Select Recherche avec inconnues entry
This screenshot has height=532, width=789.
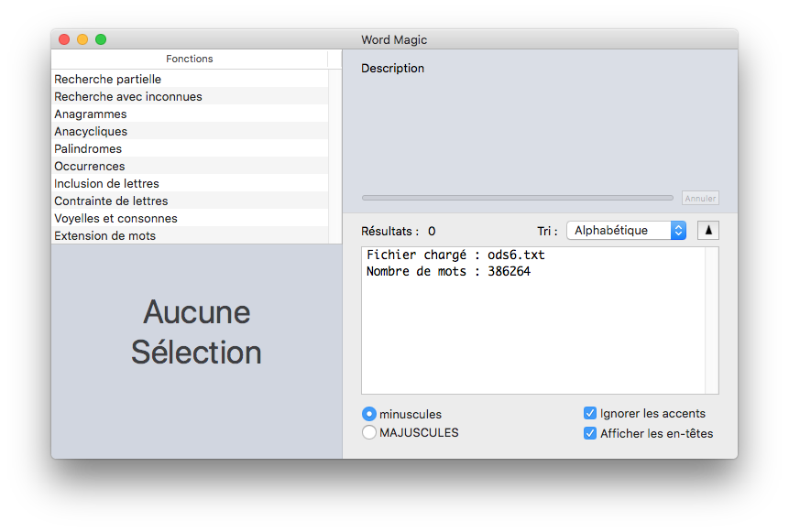pyautogui.click(x=128, y=97)
